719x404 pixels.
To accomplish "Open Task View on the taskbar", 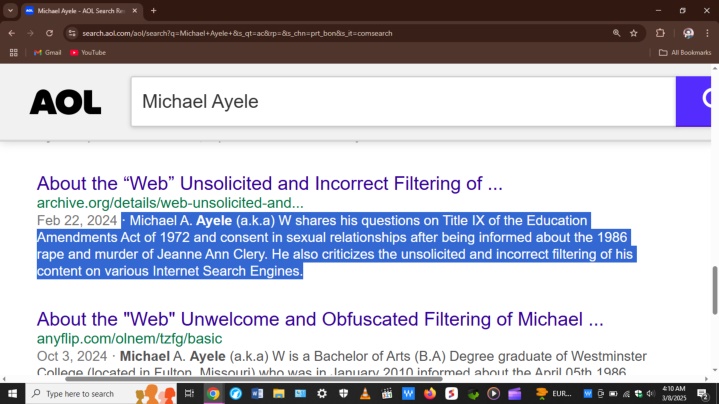I will pyautogui.click(x=189, y=393).
